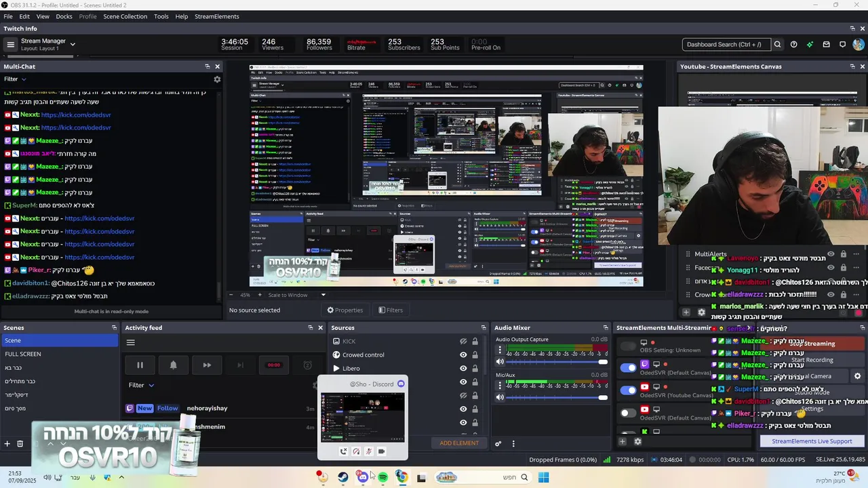Click the Dashboard Search magnifier icon
This screenshot has height=488, width=868.
point(777,45)
